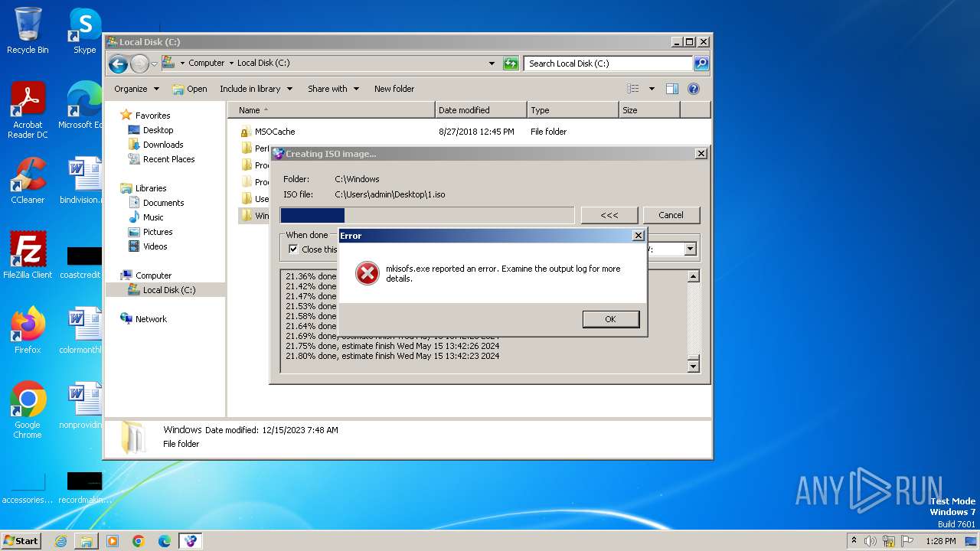Click Computer in the address breadcrumb
Viewport: 980px width, 551px height.
206,64
